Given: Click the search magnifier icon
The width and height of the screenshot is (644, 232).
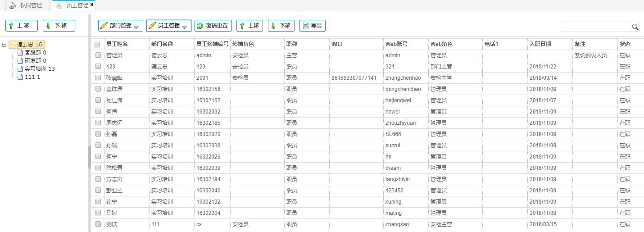Looking at the screenshot, I should 635,27.
